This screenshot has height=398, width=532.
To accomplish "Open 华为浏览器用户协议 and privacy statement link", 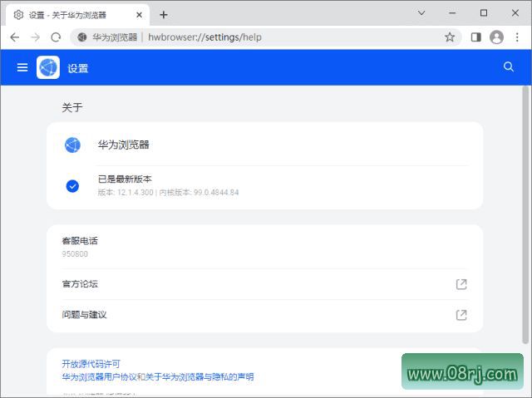I will (158, 376).
